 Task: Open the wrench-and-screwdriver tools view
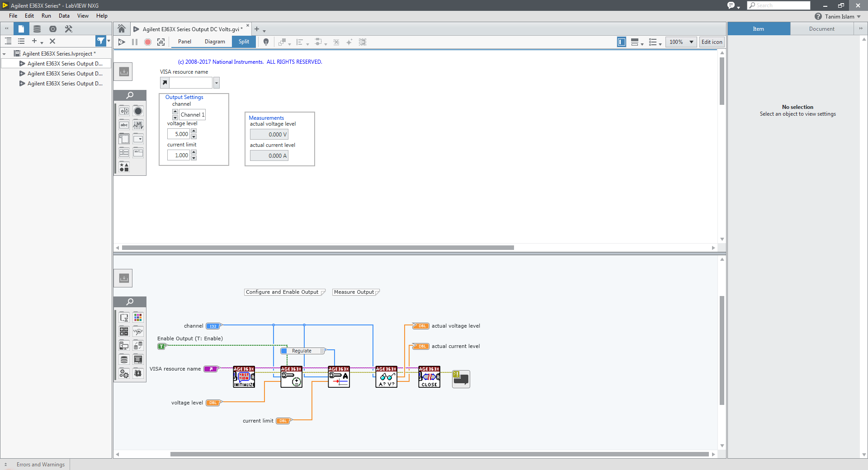[x=69, y=29]
